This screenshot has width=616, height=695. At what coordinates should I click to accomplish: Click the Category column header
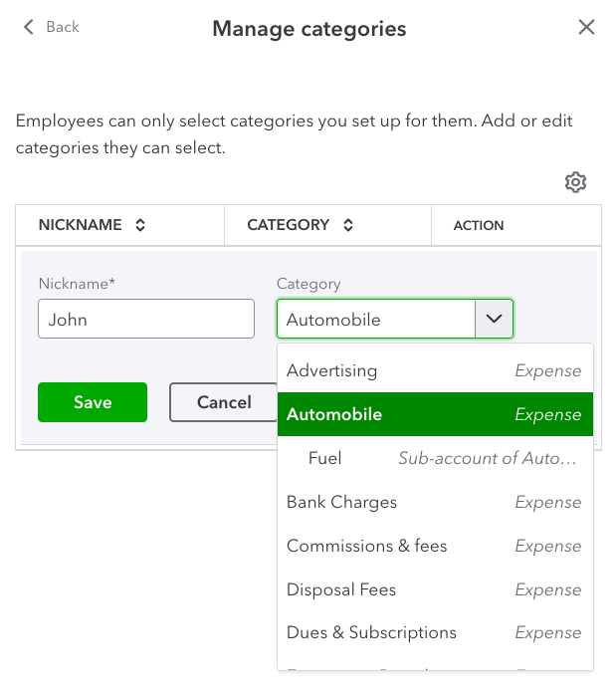[x=288, y=225]
